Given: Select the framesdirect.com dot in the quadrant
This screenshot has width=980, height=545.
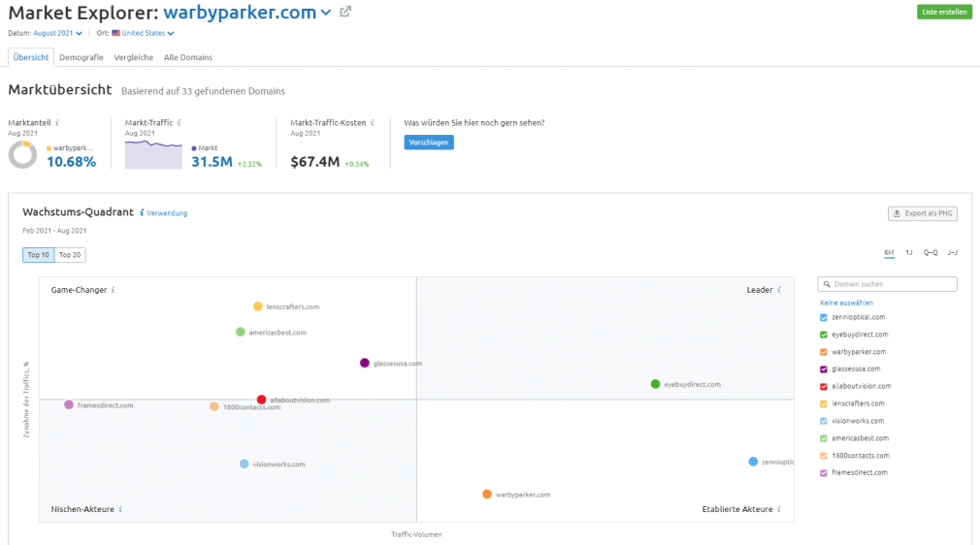Looking at the screenshot, I should (69, 405).
